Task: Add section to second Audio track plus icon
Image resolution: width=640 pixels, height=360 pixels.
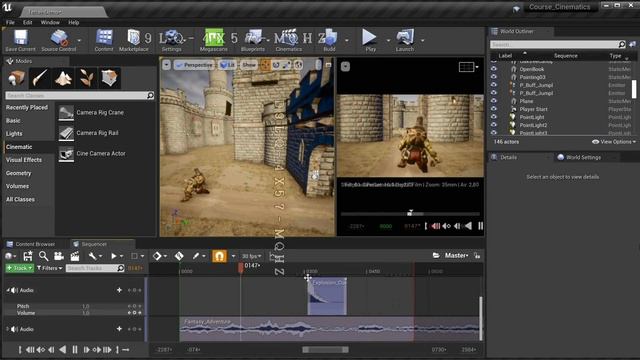Action: coord(119,329)
